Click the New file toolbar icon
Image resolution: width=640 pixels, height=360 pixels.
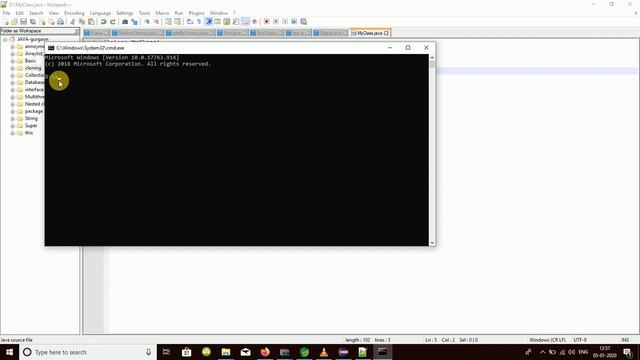pyautogui.click(x=6, y=22)
